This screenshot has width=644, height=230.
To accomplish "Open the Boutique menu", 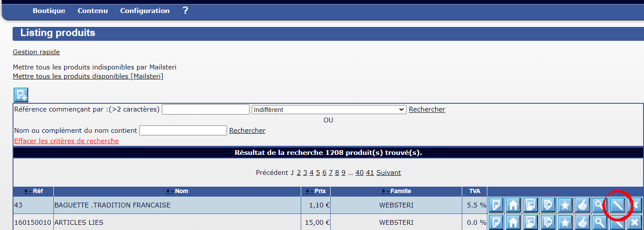I will point(49,11).
